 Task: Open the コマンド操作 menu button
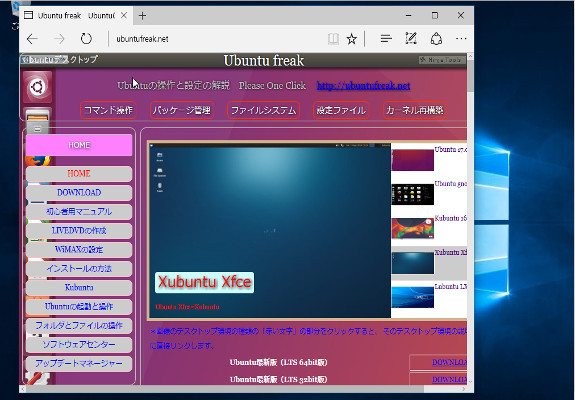pyautogui.click(x=108, y=110)
